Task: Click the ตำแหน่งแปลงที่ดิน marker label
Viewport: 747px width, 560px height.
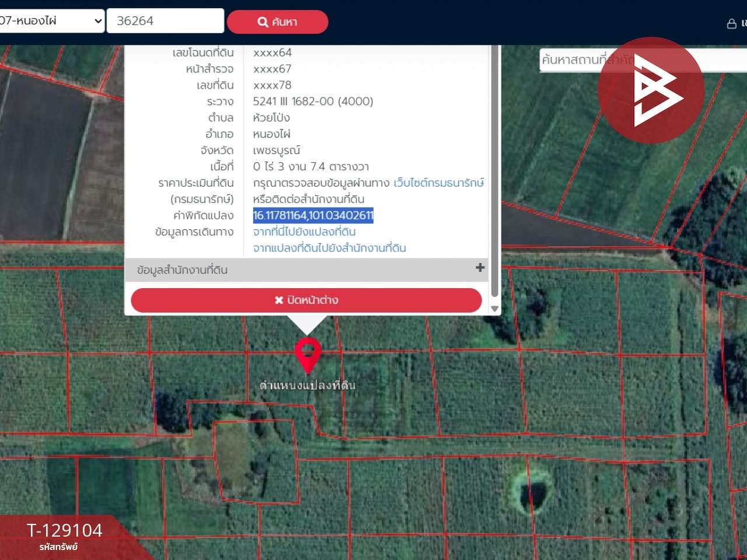Action: [x=308, y=385]
